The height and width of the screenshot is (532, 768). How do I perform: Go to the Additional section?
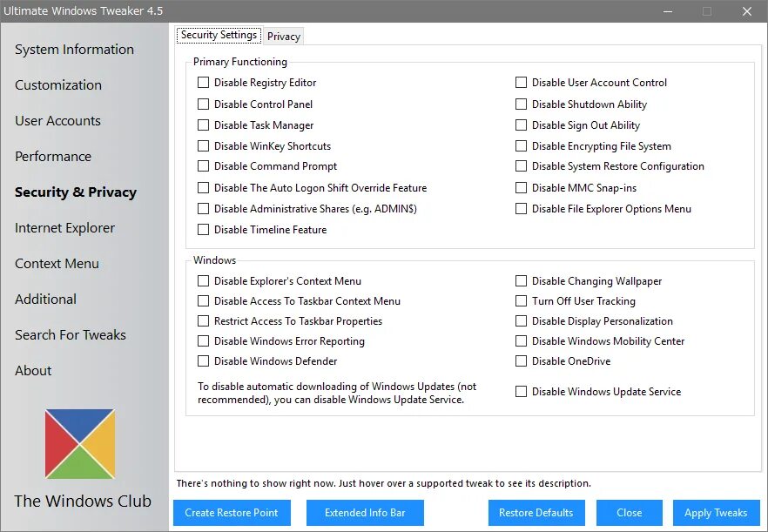(x=45, y=300)
